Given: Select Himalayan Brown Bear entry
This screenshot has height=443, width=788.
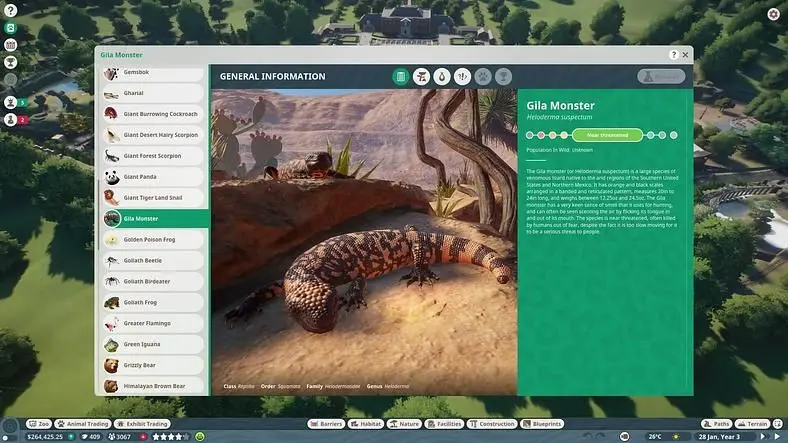Looking at the screenshot, I should (153, 386).
